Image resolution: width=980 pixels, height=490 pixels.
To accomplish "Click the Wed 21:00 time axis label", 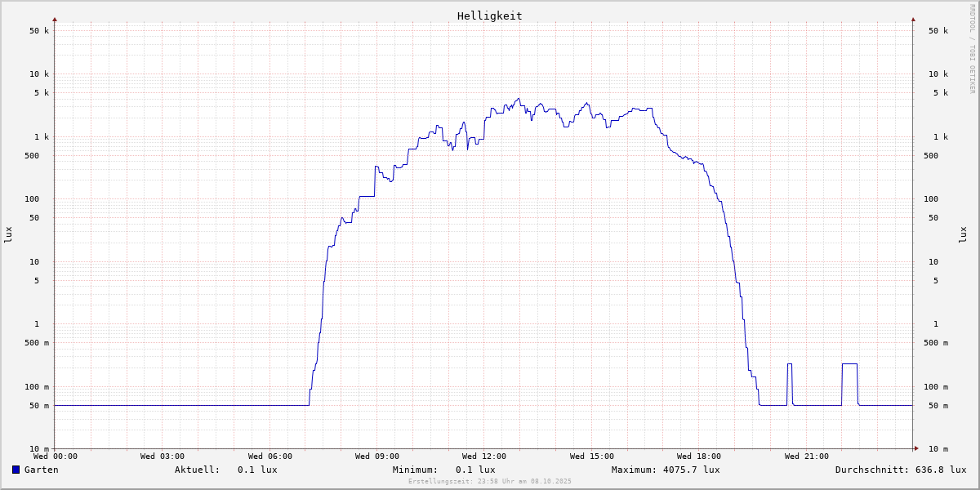I will click(806, 457).
